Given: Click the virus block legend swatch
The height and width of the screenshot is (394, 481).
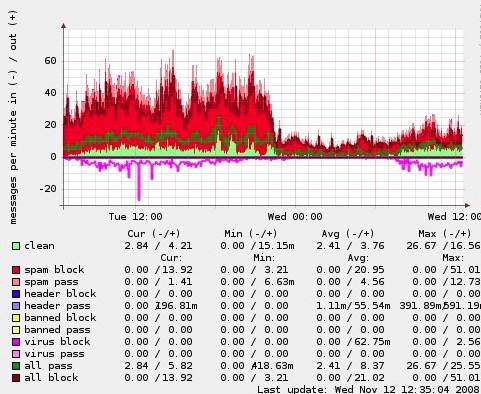Looking at the screenshot, I should (16, 342).
